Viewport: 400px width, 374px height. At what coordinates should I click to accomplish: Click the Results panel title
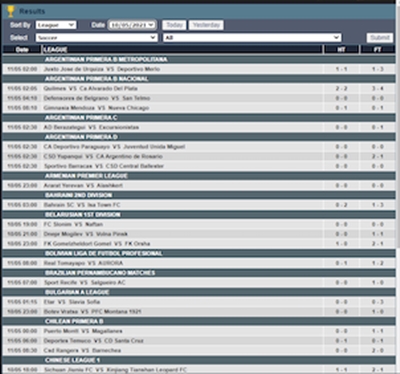tap(32, 11)
